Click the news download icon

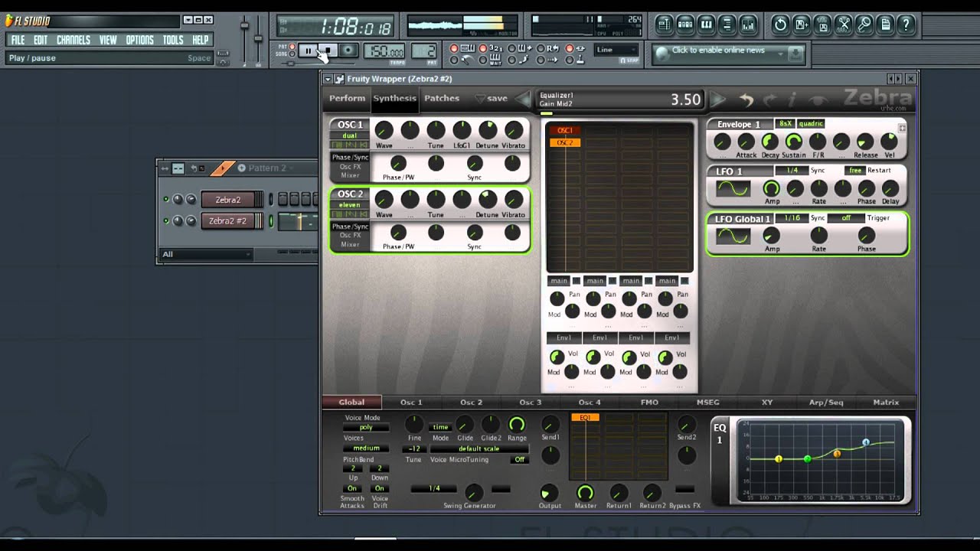tap(795, 54)
